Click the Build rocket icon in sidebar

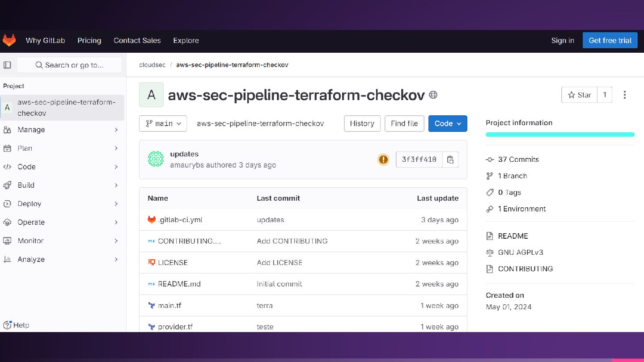click(7, 185)
